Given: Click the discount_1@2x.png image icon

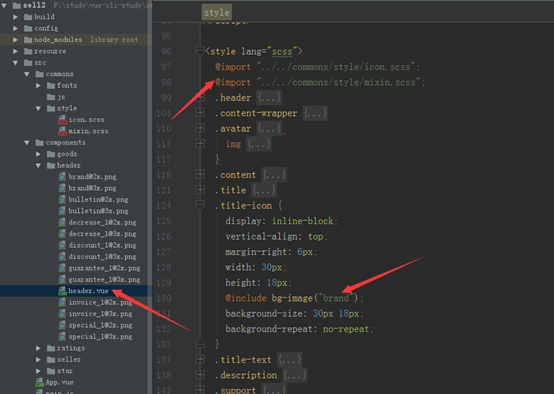Looking at the screenshot, I should click(x=62, y=245).
